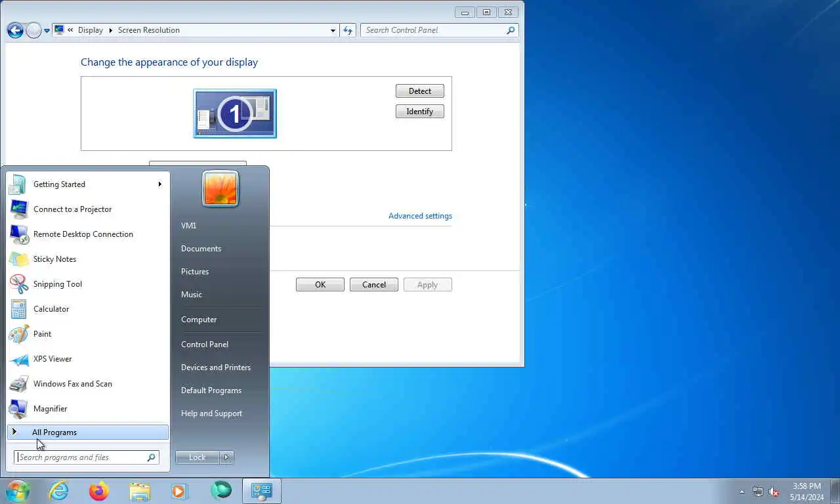Launch Remote Desktop Connection icon

(x=18, y=234)
